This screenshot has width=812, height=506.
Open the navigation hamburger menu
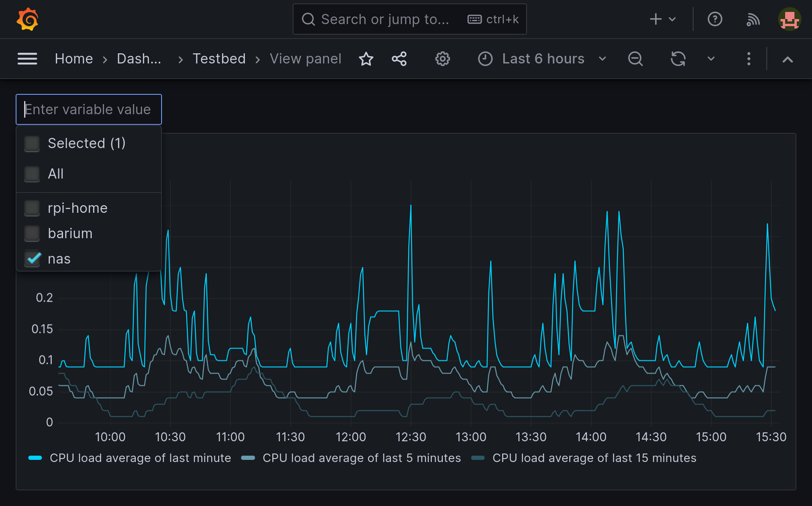(x=27, y=59)
